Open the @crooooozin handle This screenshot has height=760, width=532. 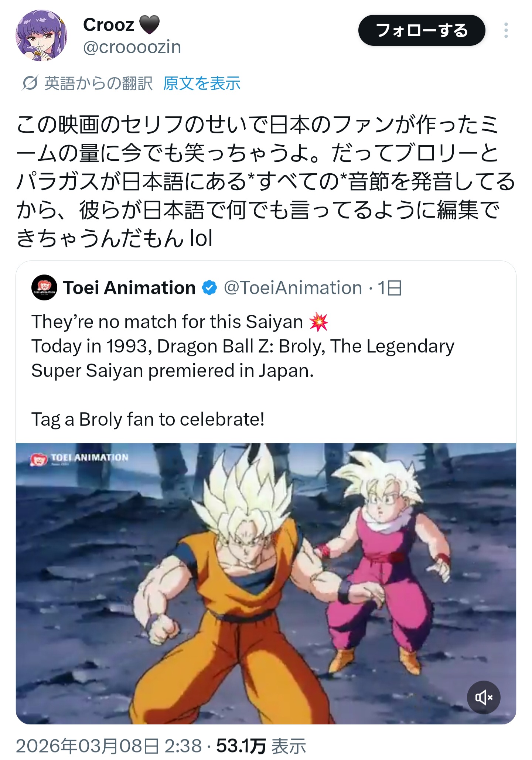coord(132,47)
